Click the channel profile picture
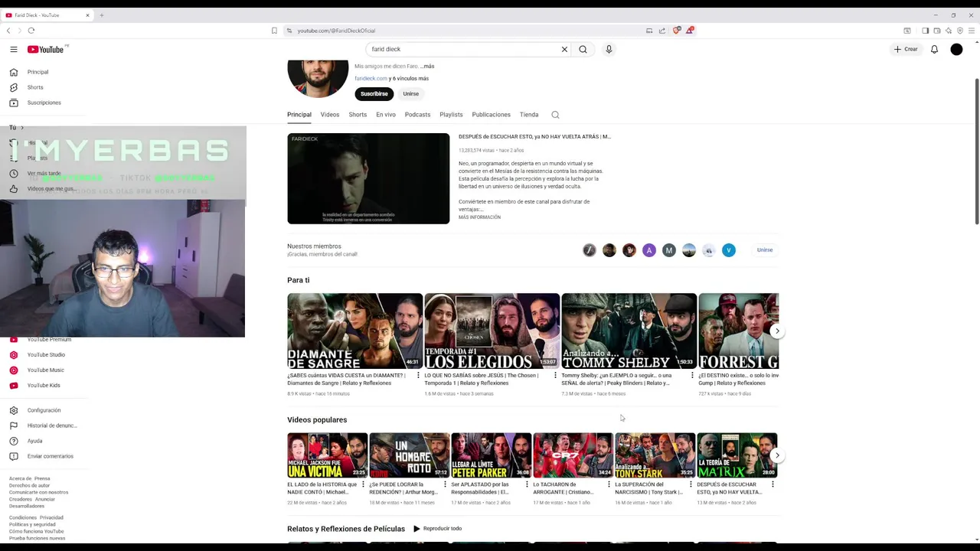This screenshot has width=980, height=551. click(318, 77)
